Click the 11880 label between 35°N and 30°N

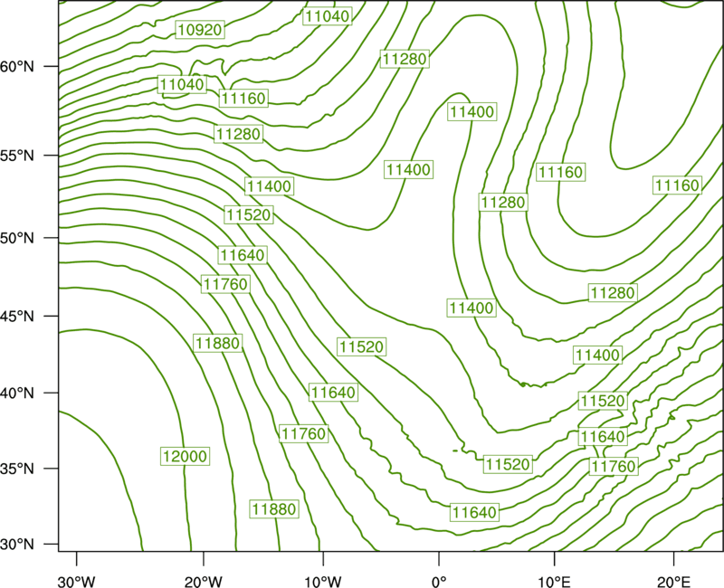pyautogui.click(x=274, y=509)
